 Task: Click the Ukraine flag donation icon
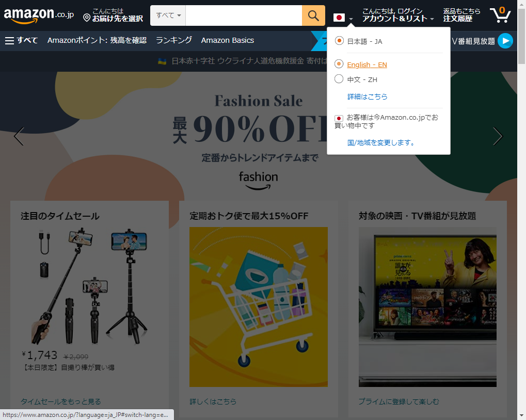pyautogui.click(x=162, y=61)
